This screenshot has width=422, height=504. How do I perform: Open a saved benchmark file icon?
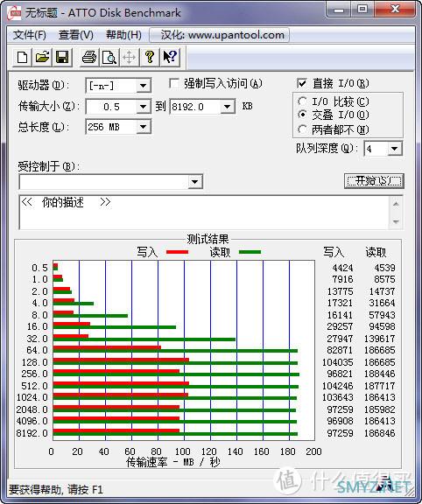pyautogui.click(x=42, y=58)
